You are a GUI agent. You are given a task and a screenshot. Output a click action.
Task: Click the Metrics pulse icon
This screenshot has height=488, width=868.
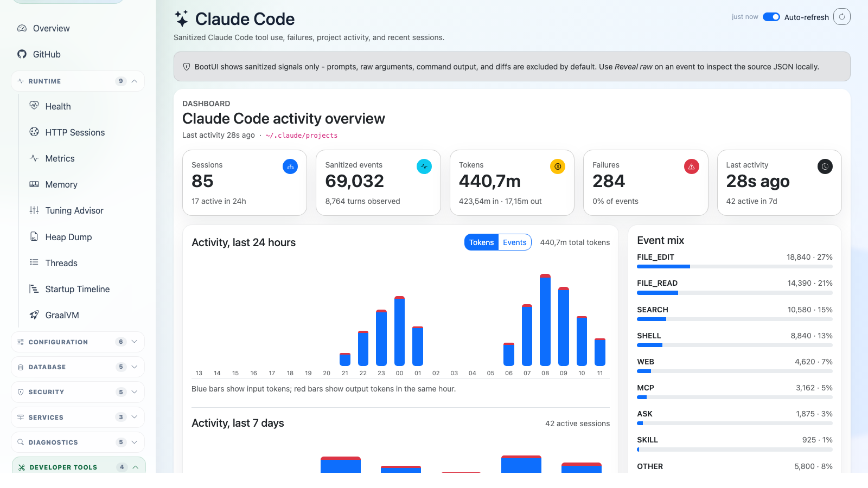click(34, 158)
